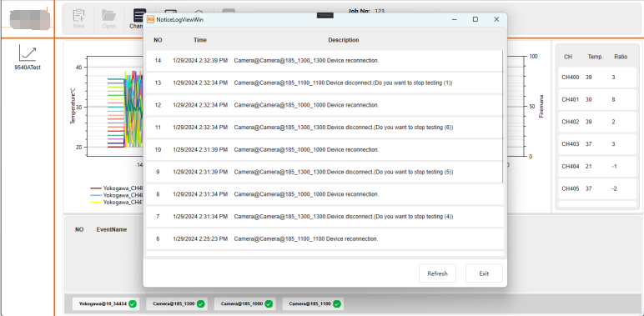Click timestamp 1/29/2024 2:25:23 PM
Screen dimensions: 644x316
pyautogui.click(x=200, y=238)
